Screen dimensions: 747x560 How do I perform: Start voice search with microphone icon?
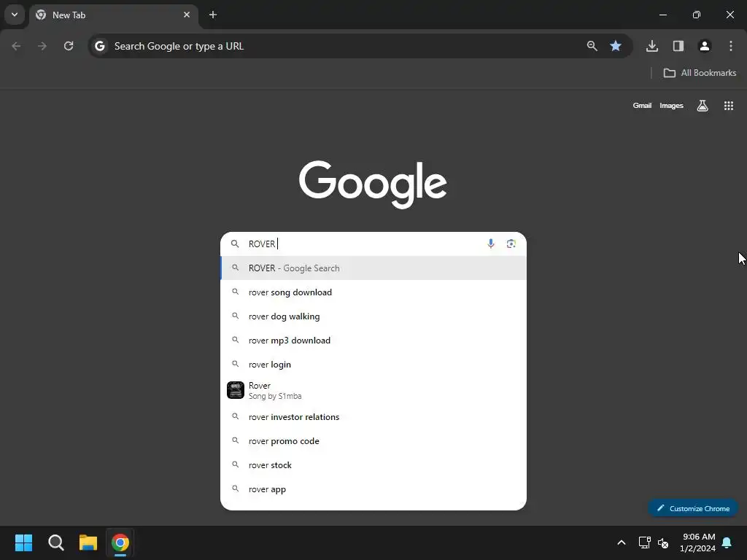coord(491,244)
